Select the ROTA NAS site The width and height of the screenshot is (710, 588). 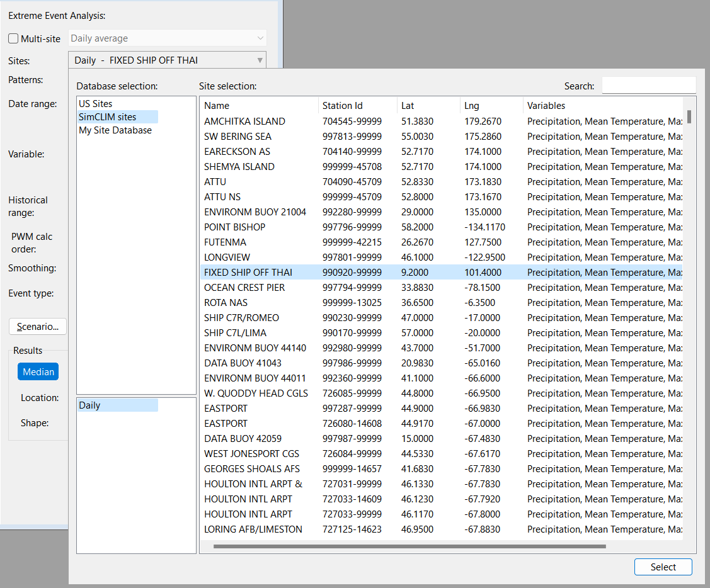(x=442, y=302)
